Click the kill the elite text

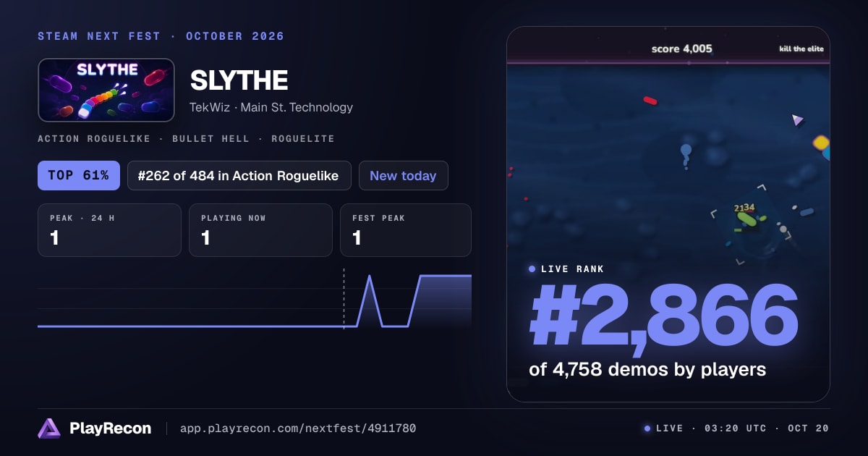[x=801, y=49]
